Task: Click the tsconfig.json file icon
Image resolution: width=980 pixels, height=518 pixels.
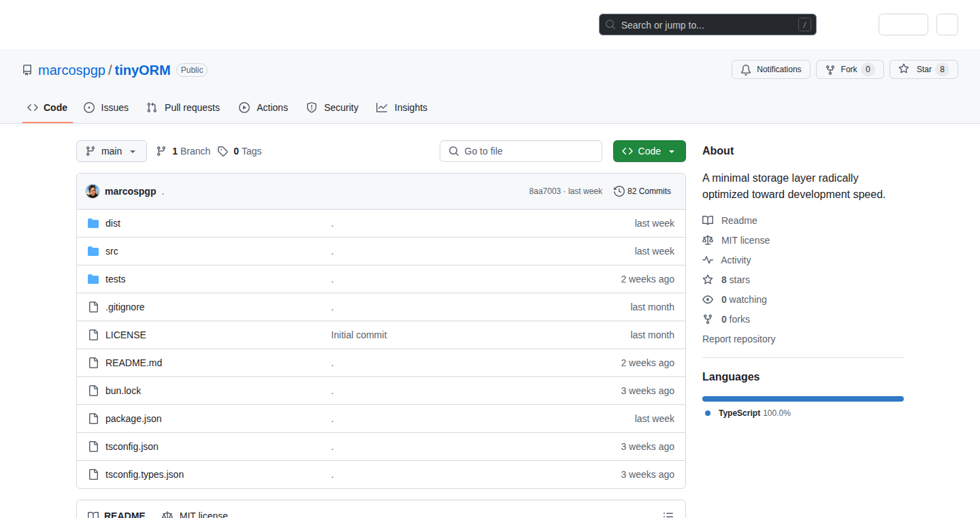Action: click(x=93, y=447)
